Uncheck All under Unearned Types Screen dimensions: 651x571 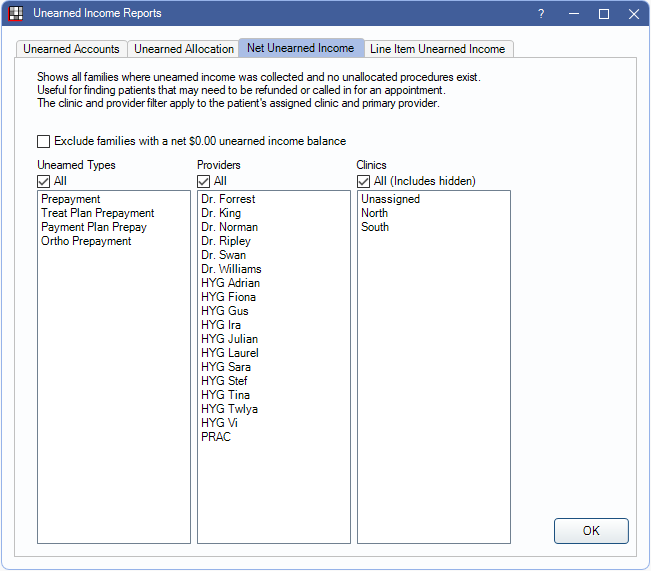(x=44, y=182)
